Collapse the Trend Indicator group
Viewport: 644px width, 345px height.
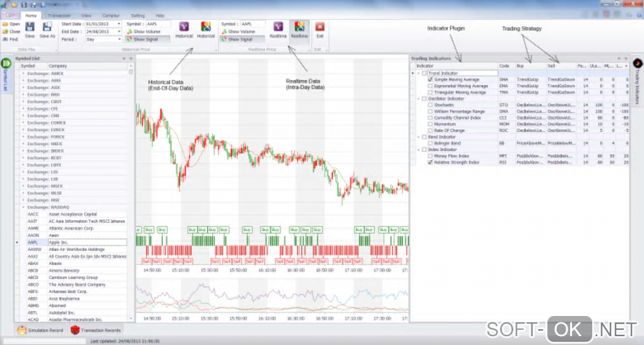[419, 73]
